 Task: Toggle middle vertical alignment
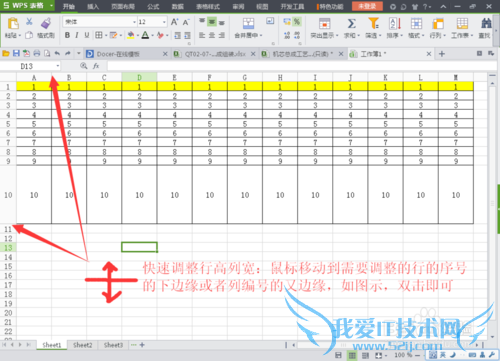pyautogui.click(x=212, y=22)
